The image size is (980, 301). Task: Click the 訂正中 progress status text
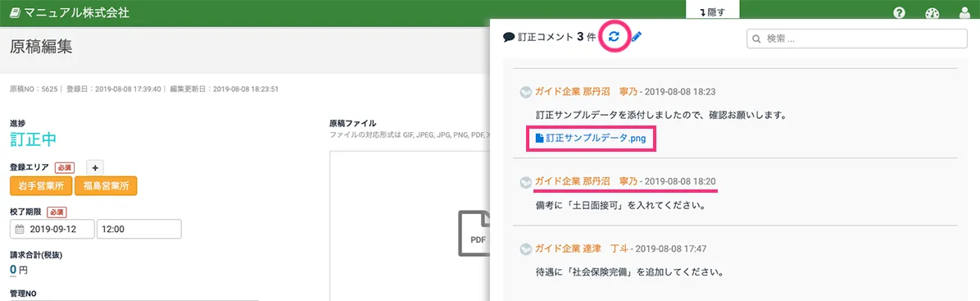coord(33,139)
